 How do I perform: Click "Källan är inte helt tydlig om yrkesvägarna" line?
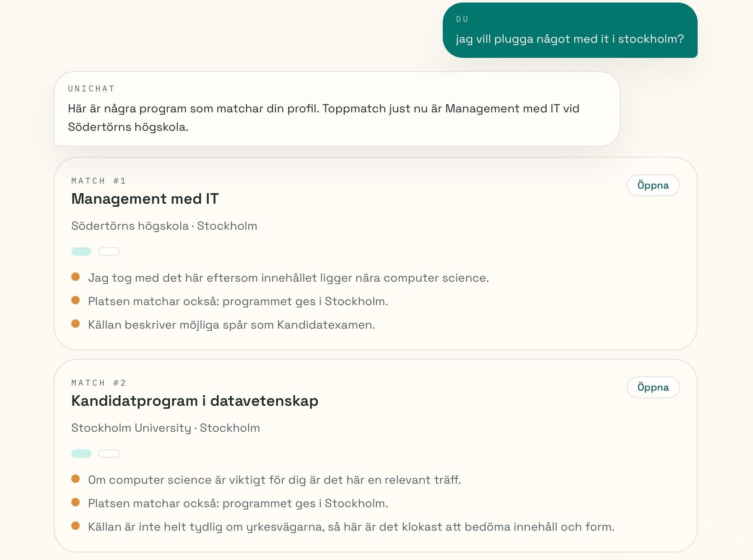click(351, 527)
